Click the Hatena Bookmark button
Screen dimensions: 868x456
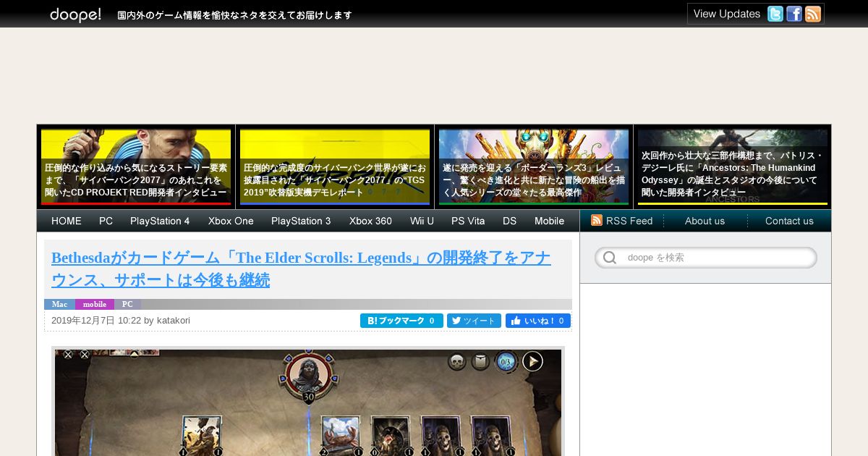pyautogui.click(x=401, y=321)
